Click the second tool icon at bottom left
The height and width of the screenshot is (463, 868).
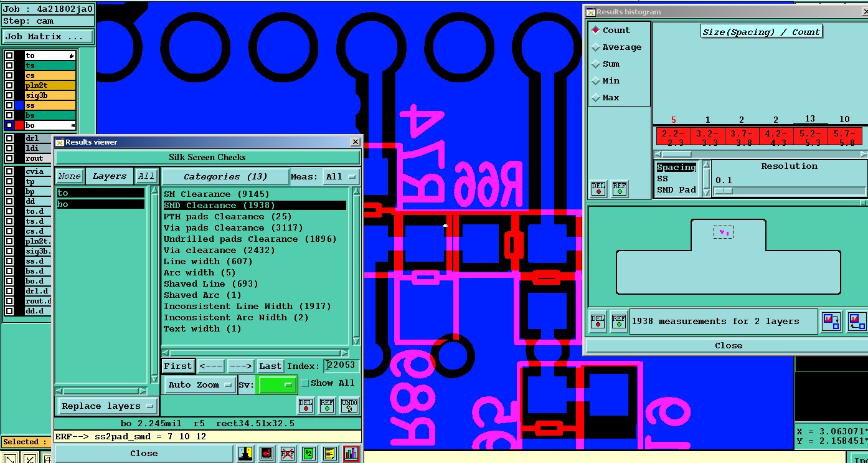(30, 459)
